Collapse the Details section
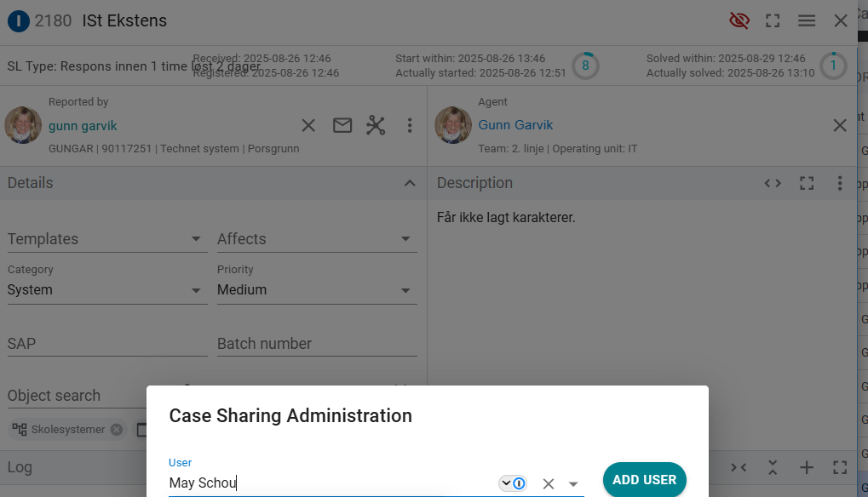868x497 pixels. click(x=410, y=183)
